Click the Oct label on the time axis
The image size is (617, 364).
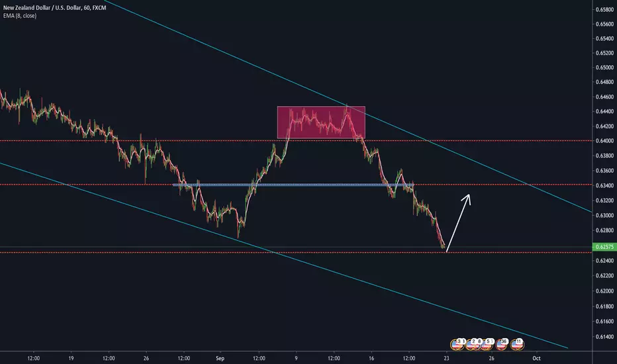(x=536, y=358)
